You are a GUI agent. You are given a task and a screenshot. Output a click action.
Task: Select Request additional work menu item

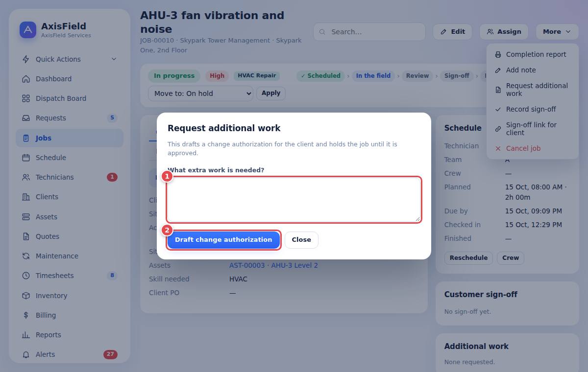[x=533, y=90]
